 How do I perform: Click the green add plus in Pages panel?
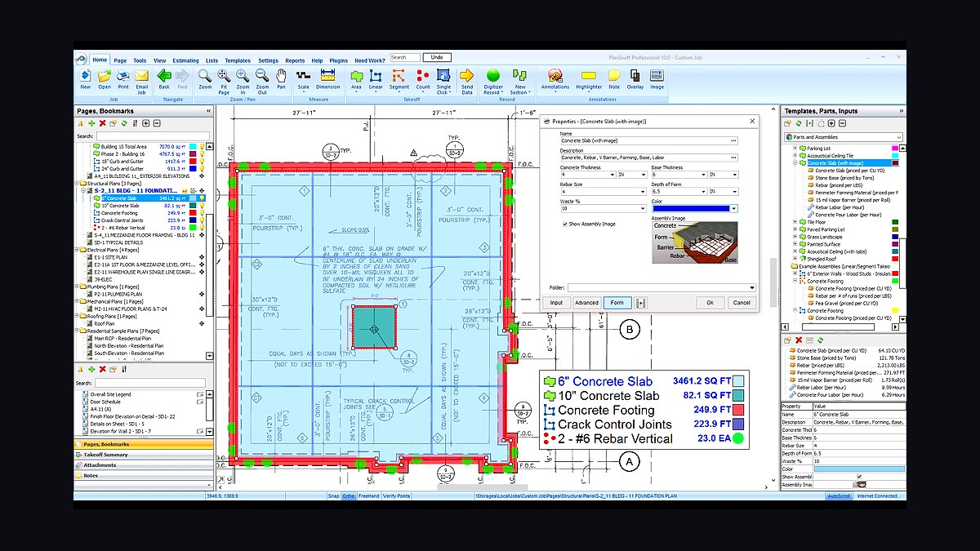(x=91, y=123)
